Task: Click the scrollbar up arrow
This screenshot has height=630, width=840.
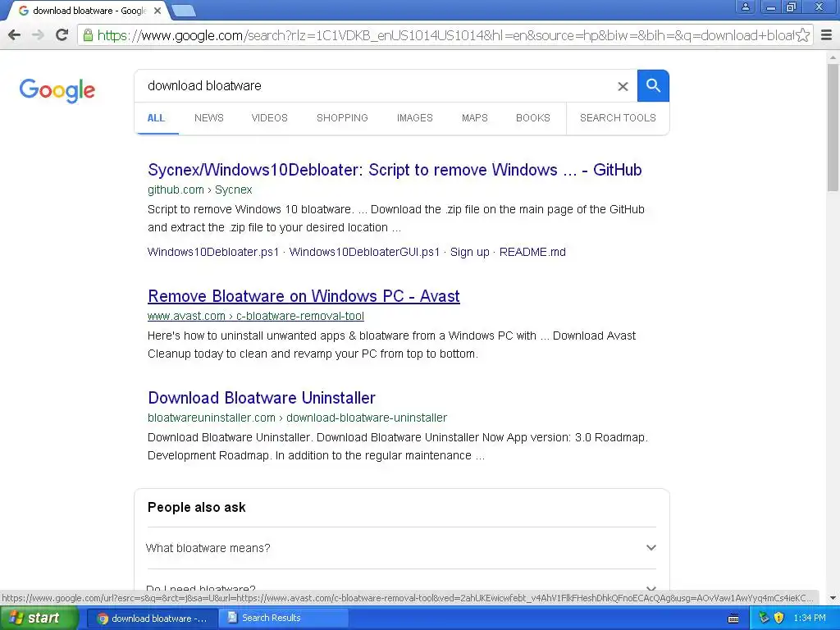Action: pyautogui.click(x=833, y=57)
